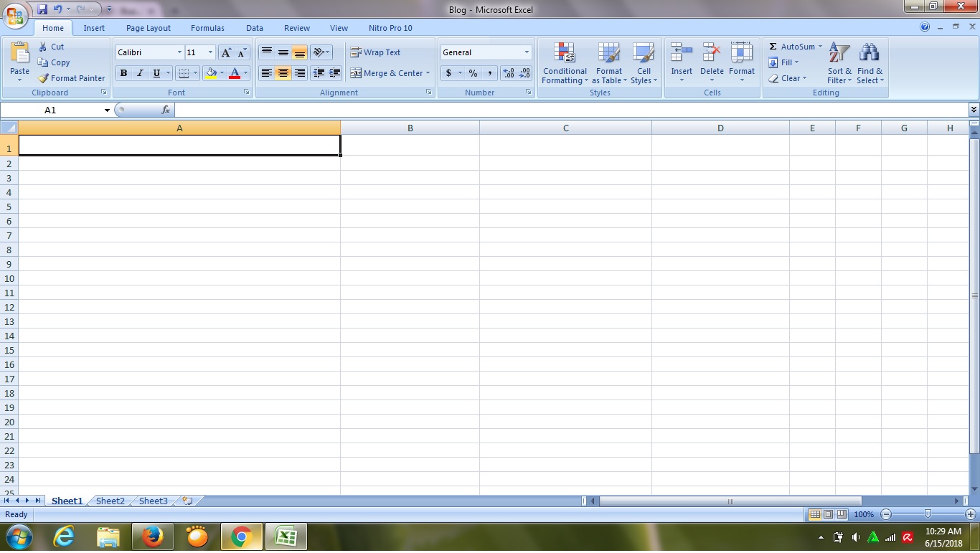Decrease indent in Alignment group
This screenshot has width=980, height=553.
[319, 73]
